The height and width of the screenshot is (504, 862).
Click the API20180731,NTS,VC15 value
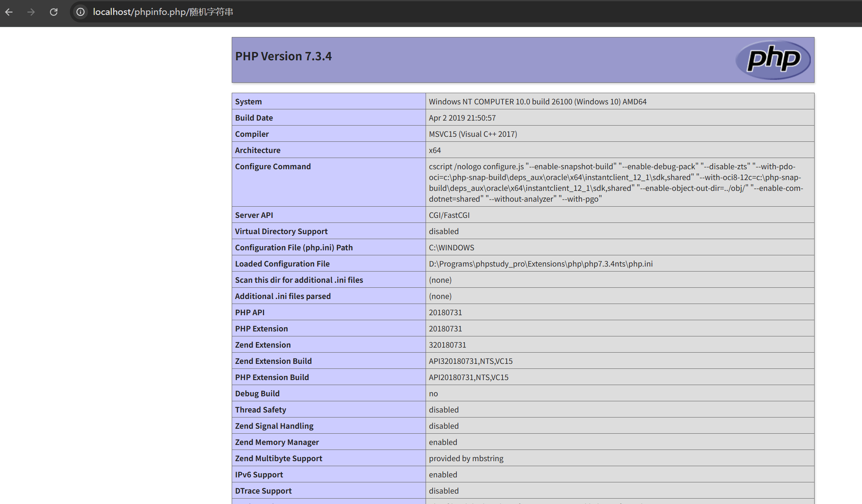tap(469, 377)
